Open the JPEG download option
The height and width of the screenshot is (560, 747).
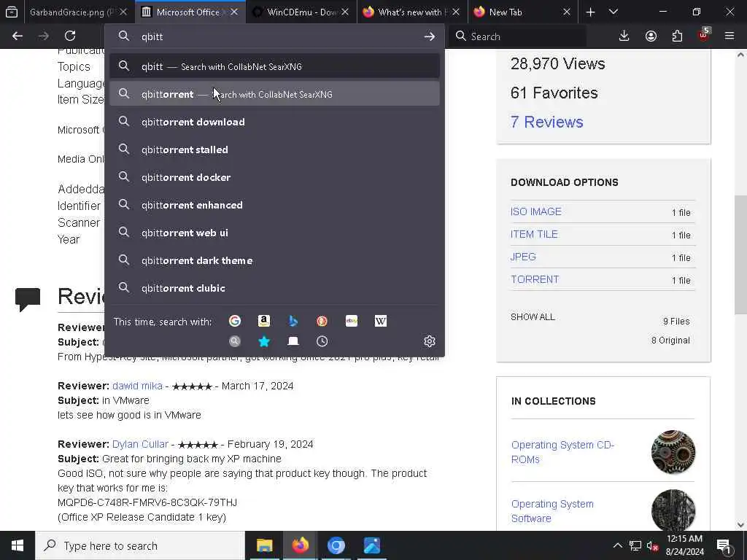(523, 257)
